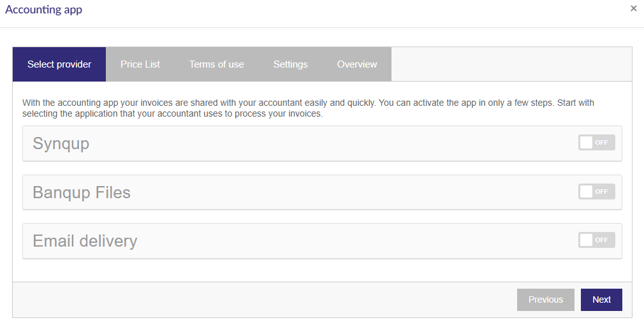This screenshot has width=644, height=325.
Task: Turn on the Banqup Files toggle
Action: (596, 192)
